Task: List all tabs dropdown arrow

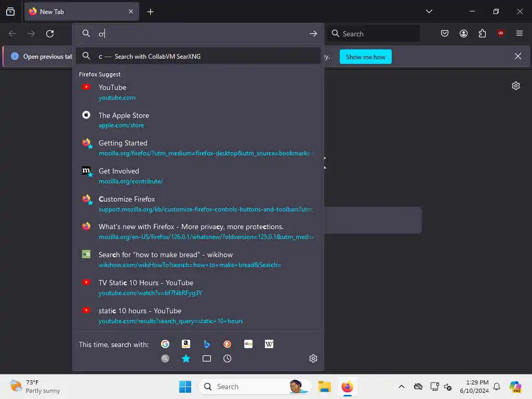Action: click(429, 11)
